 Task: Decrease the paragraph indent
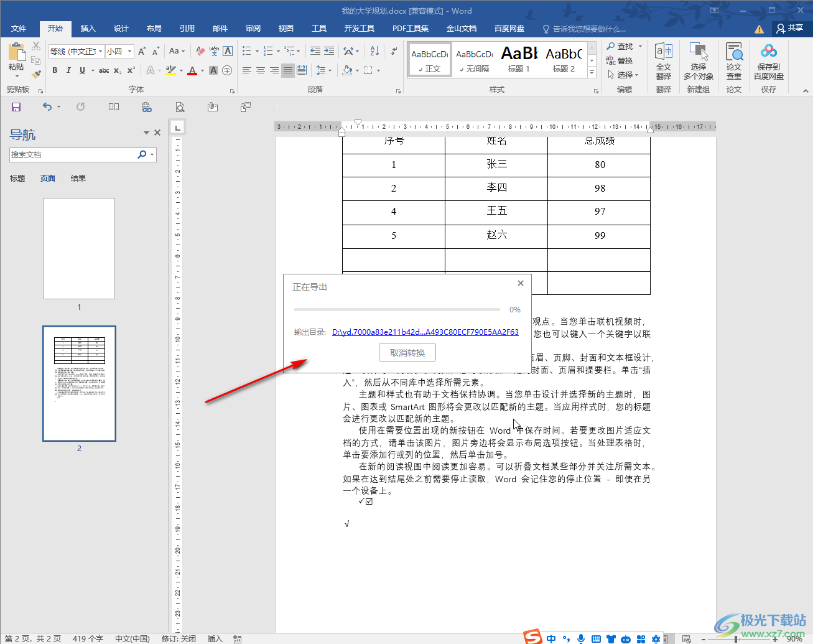[315, 52]
